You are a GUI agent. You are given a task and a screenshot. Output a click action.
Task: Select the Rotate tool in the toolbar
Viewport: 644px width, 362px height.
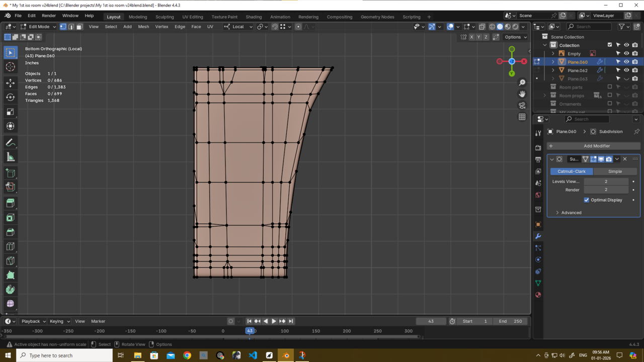[x=10, y=97]
